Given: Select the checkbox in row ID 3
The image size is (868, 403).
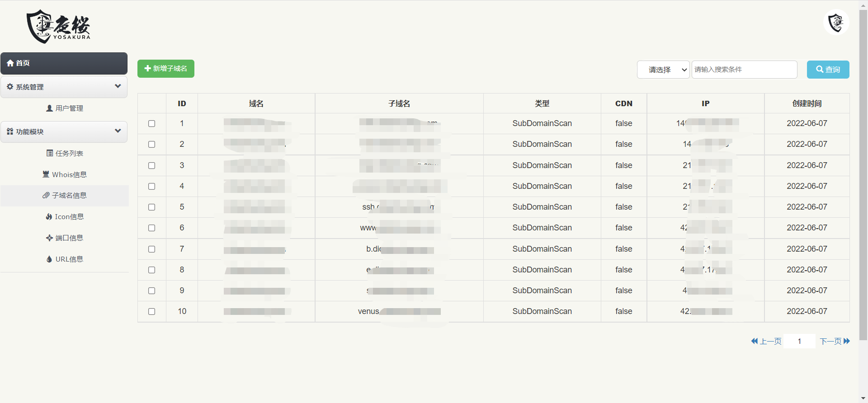Looking at the screenshot, I should (152, 165).
